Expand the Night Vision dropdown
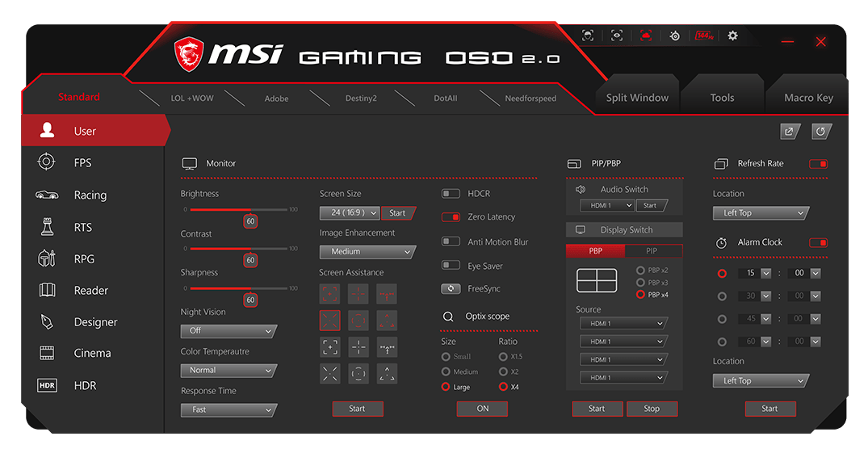Viewport: 868px width, 449px height. [229, 331]
